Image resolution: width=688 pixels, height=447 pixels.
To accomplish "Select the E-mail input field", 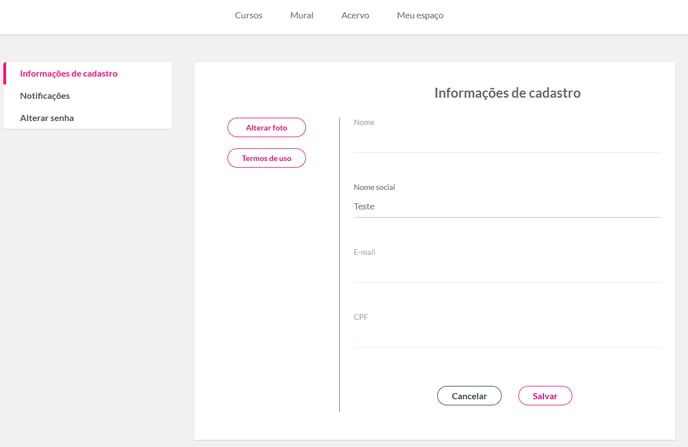I will click(507, 272).
